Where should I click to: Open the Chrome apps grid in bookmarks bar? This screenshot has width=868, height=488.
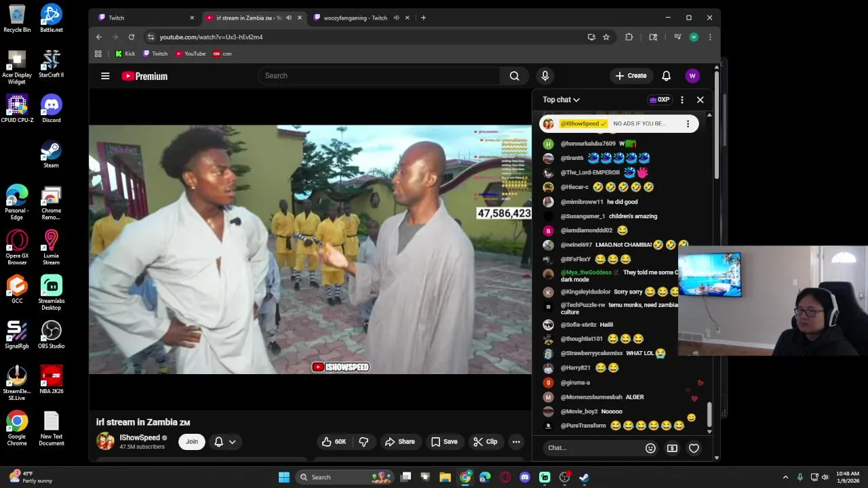(98, 54)
